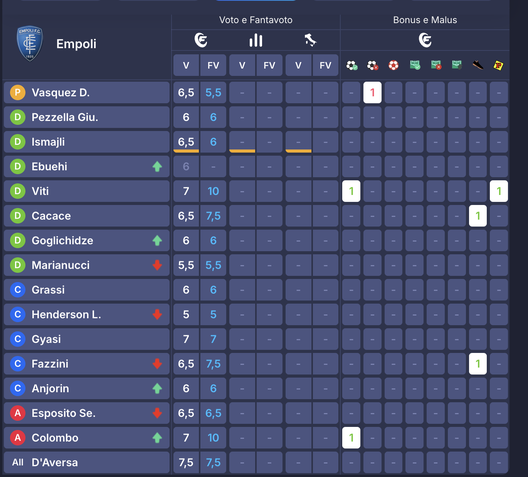Open the Colombo player row
This screenshot has height=477, width=528.
(87, 438)
